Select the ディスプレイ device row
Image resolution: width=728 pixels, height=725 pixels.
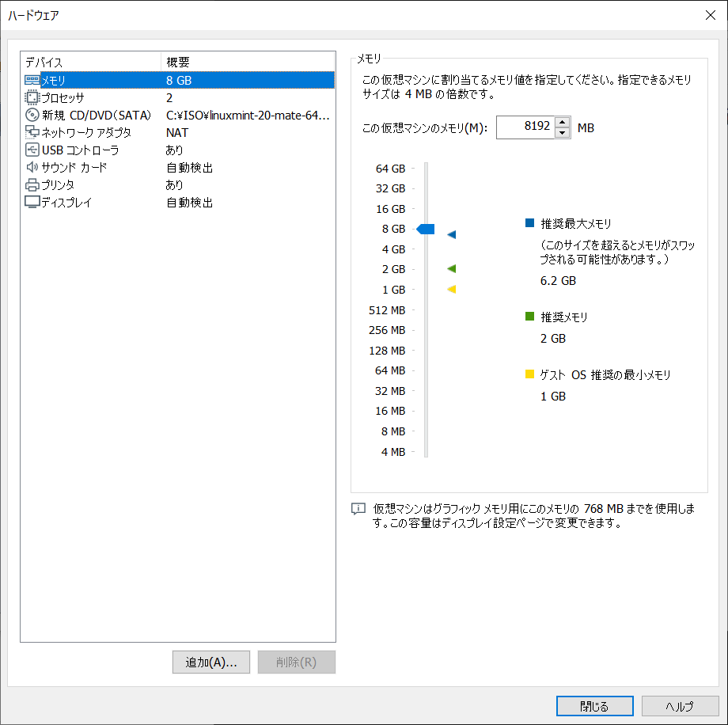[x=179, y=202]
